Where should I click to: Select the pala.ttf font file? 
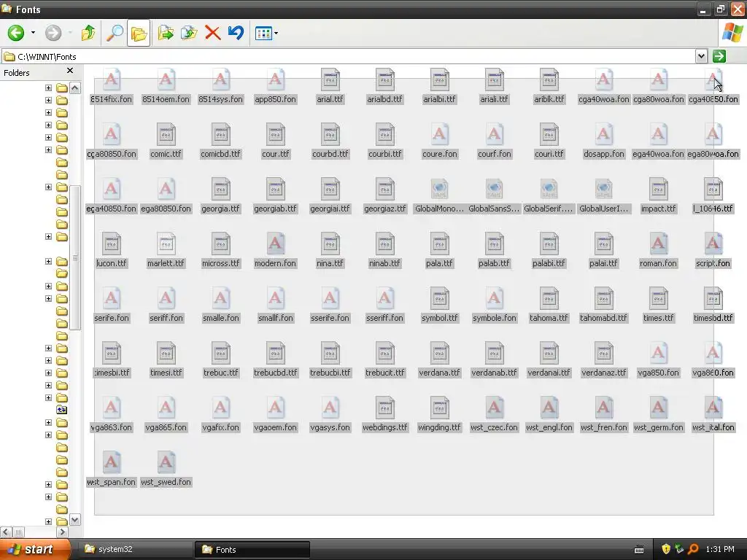coord(439,251)
